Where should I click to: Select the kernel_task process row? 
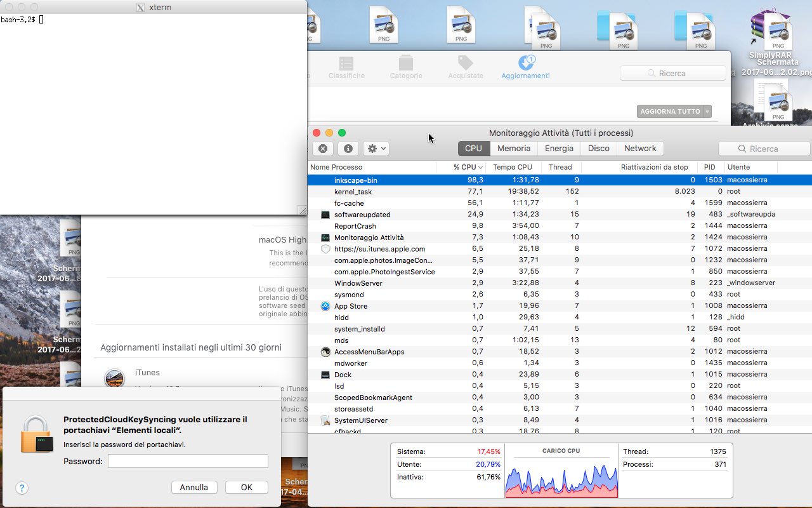[560, 192]
